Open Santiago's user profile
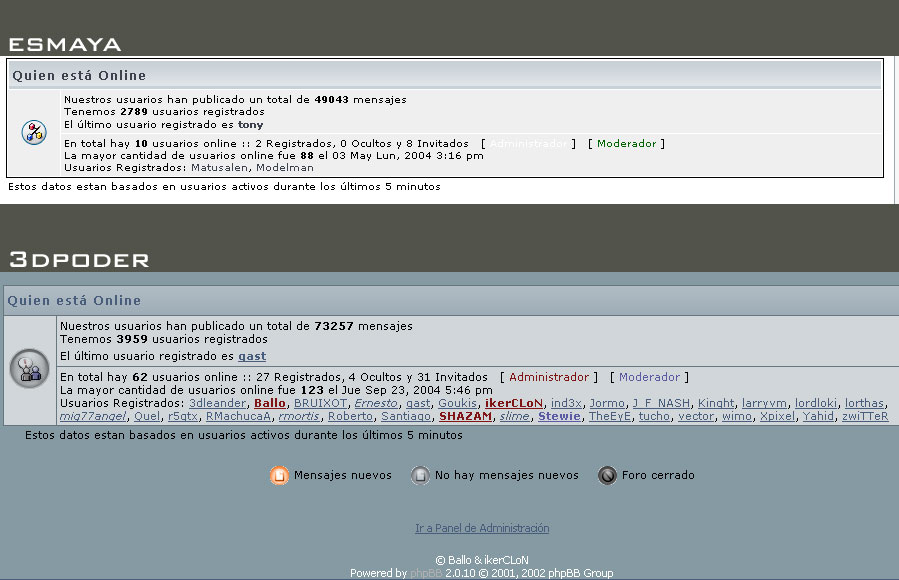Viewport: 899px width, 580px height. 406,416
